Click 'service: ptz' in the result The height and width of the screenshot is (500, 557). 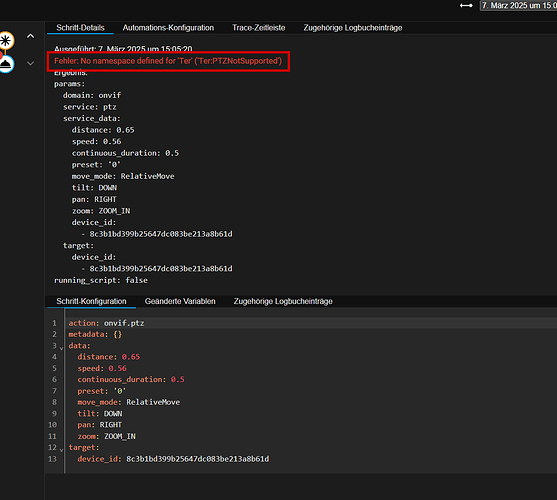coord(90,107)
